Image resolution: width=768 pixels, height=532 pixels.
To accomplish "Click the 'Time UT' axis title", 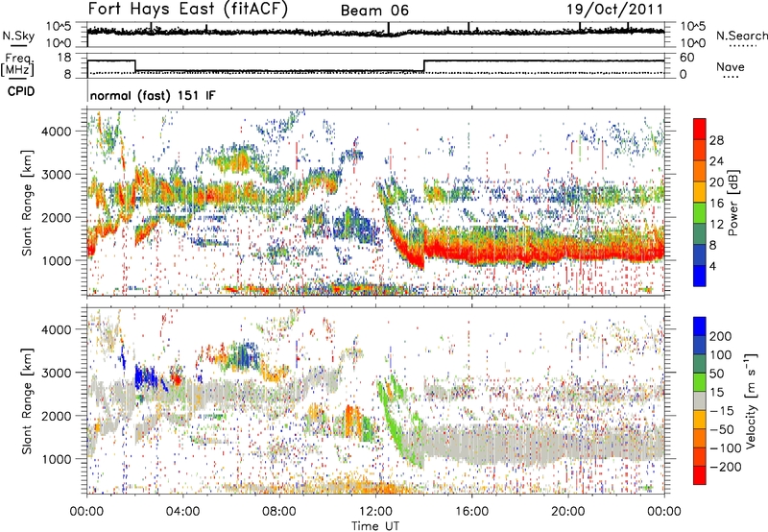I will click(375, 525).
